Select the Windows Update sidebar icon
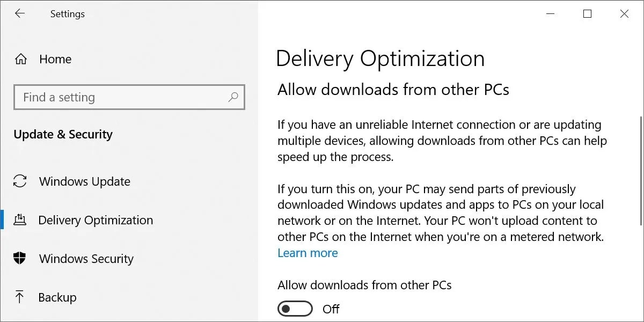 click(20, 181)
